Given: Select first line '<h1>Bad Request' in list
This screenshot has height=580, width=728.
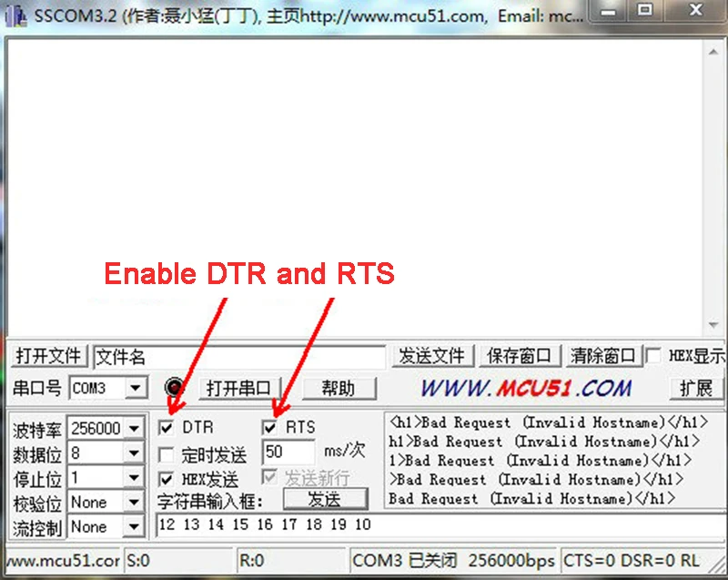Looking at the screenshot, I should point(549,422).
